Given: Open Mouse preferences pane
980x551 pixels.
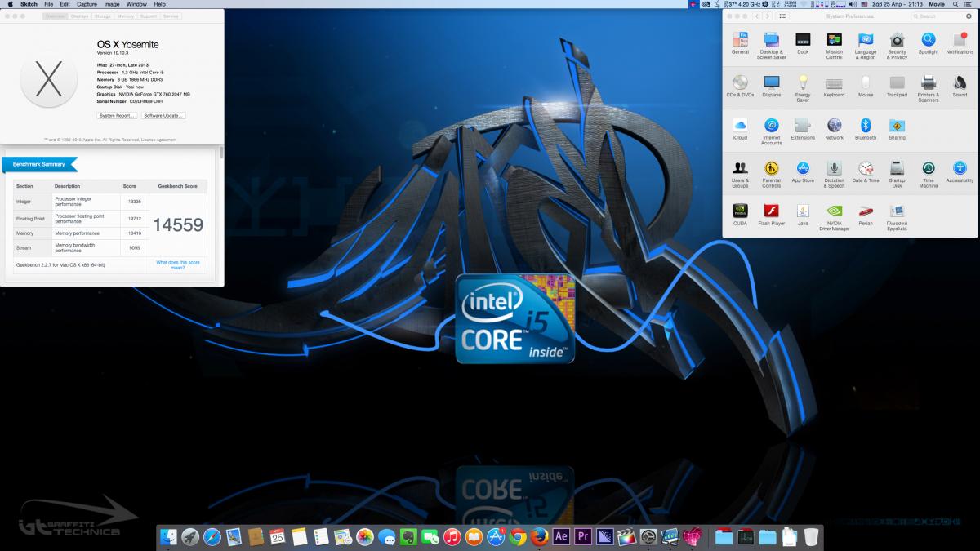Looking at the screenshot, I should 866,86.
